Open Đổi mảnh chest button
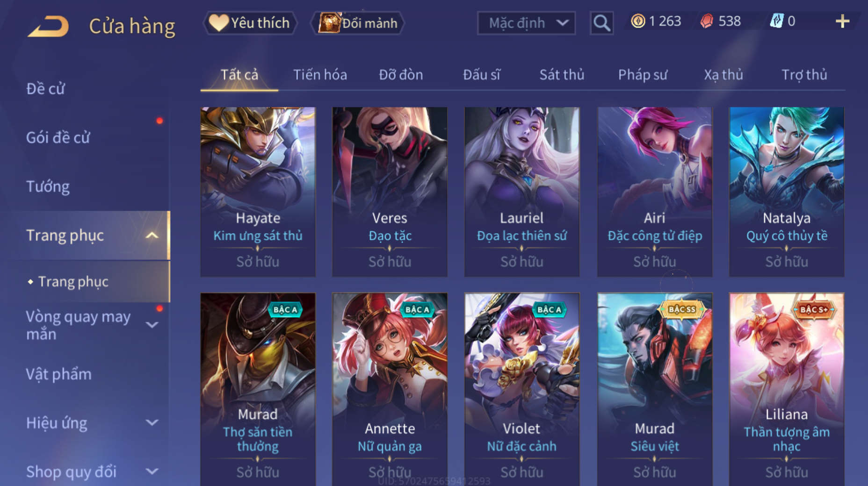The image size is (868, 486). (x=358, y=23)
